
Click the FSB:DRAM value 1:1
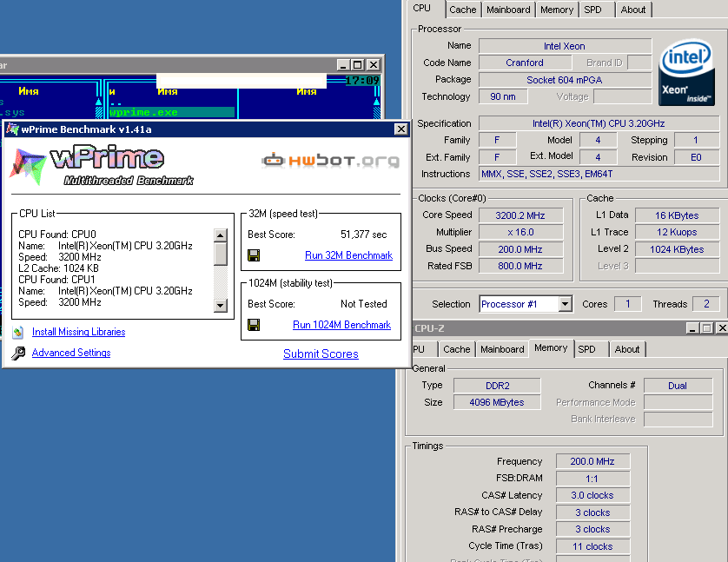click(x=592, y=479)
